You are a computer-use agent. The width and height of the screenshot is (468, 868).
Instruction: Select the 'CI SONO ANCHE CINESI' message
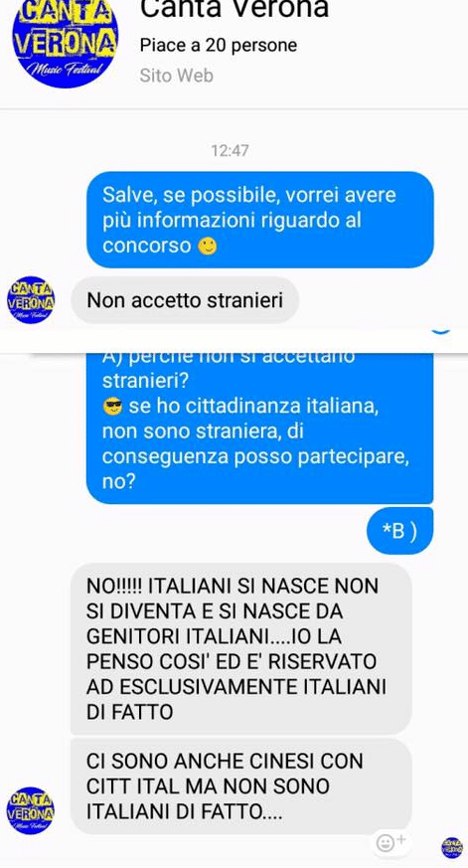[241, 786]
